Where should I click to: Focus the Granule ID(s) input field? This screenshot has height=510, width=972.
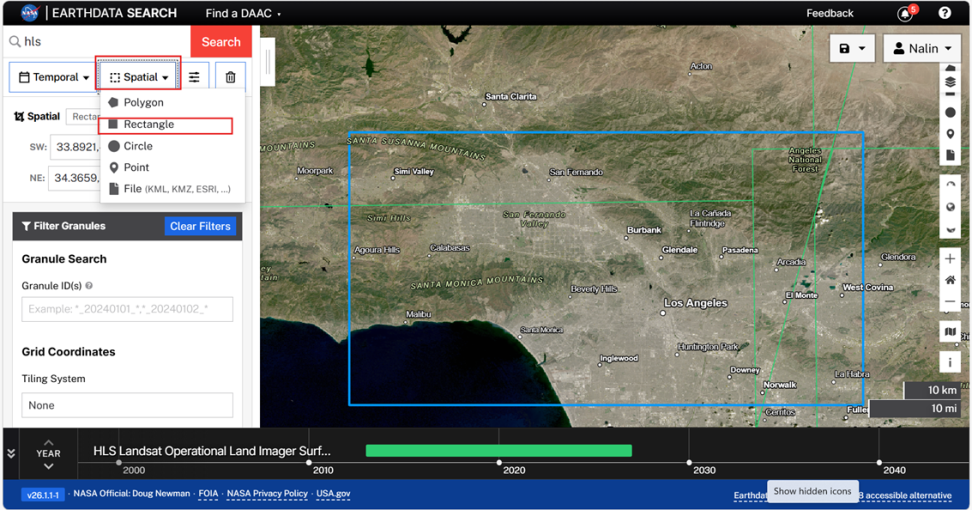click(127, 309)
